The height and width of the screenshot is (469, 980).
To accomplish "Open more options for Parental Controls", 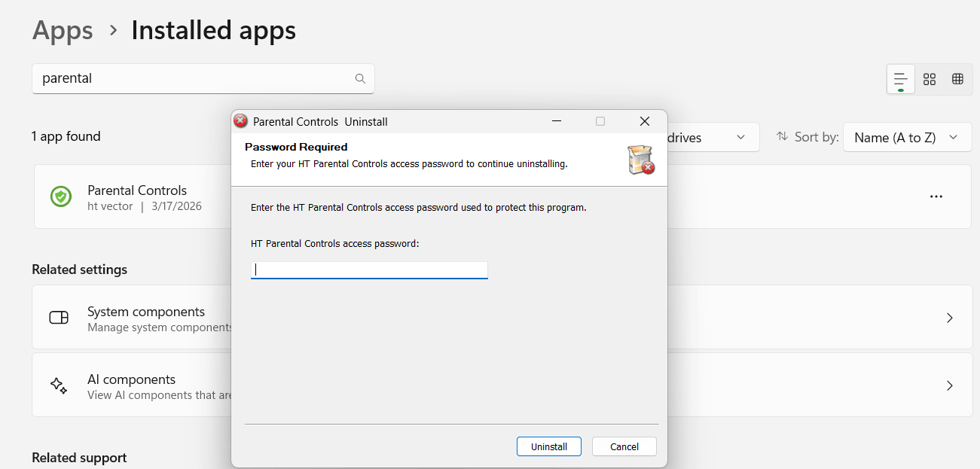I will pos(936,196).
